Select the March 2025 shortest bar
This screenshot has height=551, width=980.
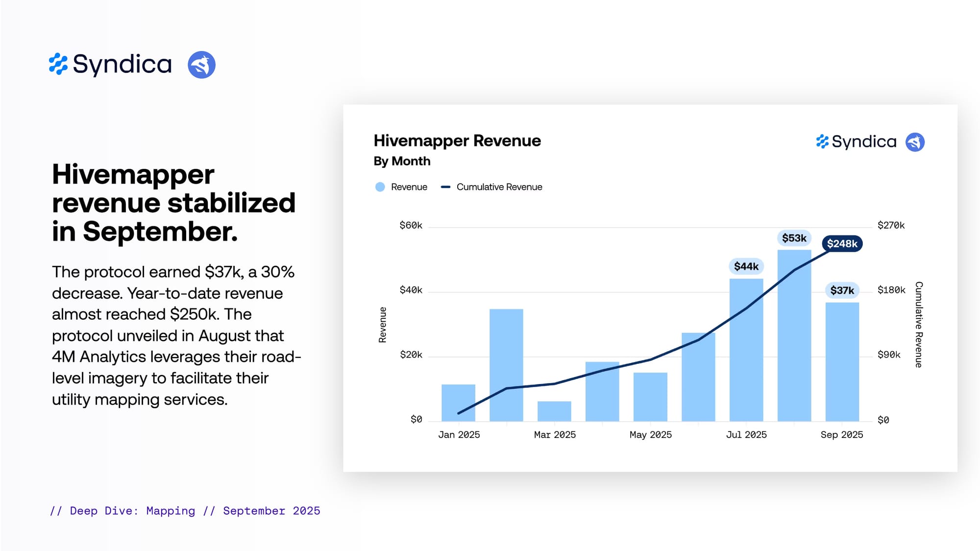click(x=554, y=411)
